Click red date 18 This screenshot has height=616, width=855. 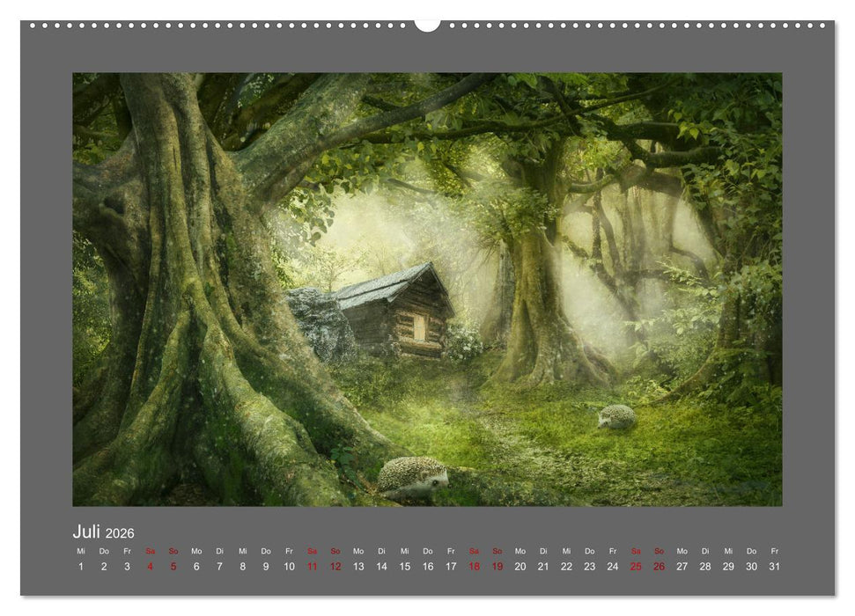tap(474, 567)
